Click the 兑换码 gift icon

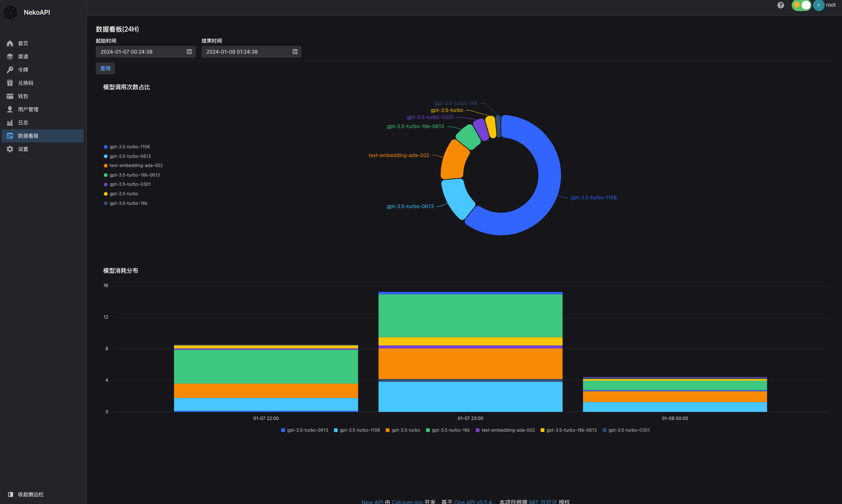coord(10,83)
